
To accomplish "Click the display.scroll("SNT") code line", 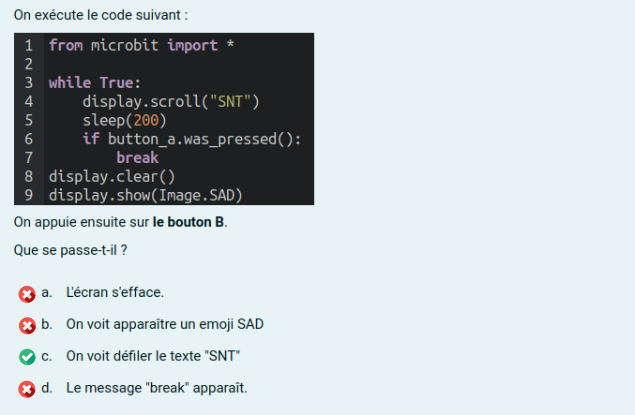I will click(170, 102).
